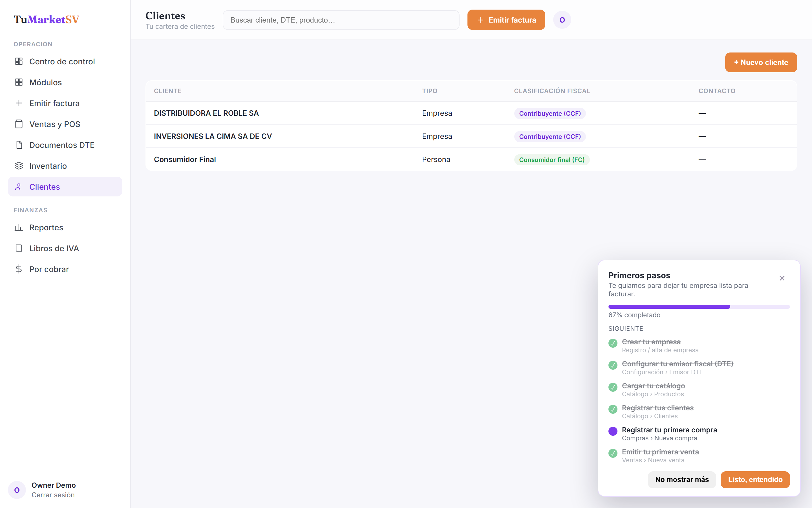The width and height of the screenshot is (812, 508).
Task: Open Consumidor Final client row
Action: (x=471, y=159)
